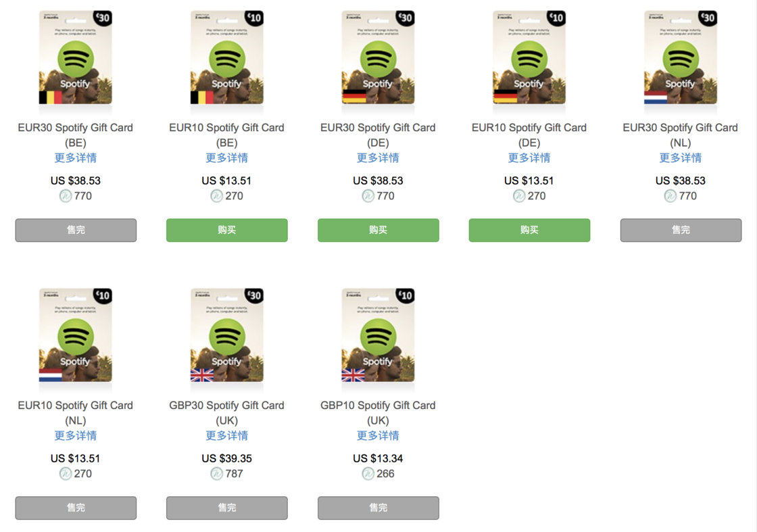The image size is (757, 532).
Task: Open 更多详情 for EUR10 Spotify Gift Card (DE)
Action: click(x=530, y=158)
